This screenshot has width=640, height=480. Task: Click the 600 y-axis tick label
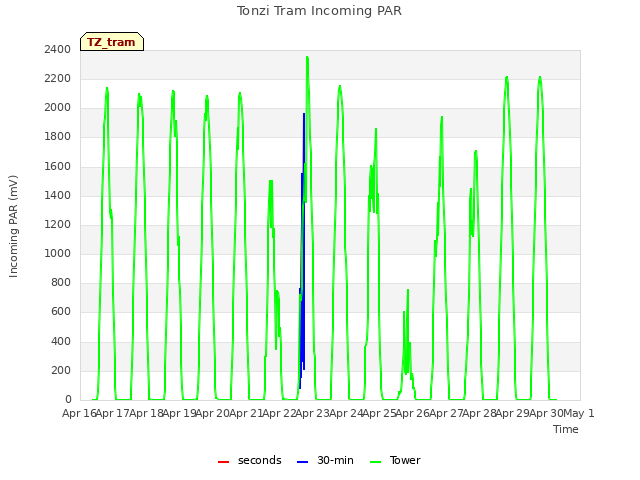tap(61, 312)
